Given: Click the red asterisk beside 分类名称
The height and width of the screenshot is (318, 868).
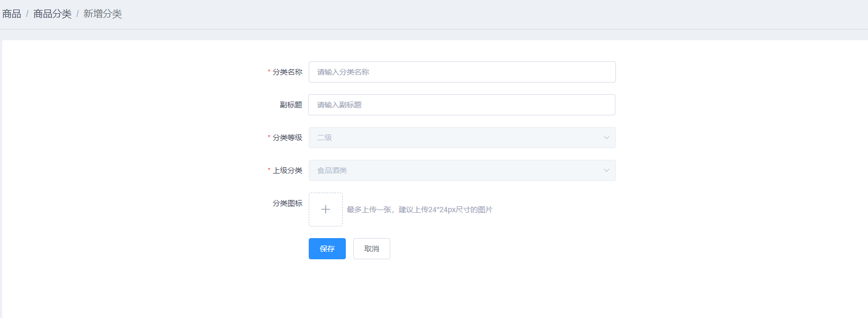Looking at the screenshot, I should point(269,71).
